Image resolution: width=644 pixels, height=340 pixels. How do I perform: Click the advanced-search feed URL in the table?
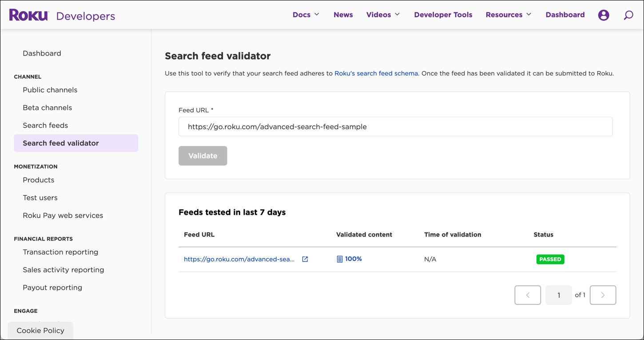[x=240, y=259]
